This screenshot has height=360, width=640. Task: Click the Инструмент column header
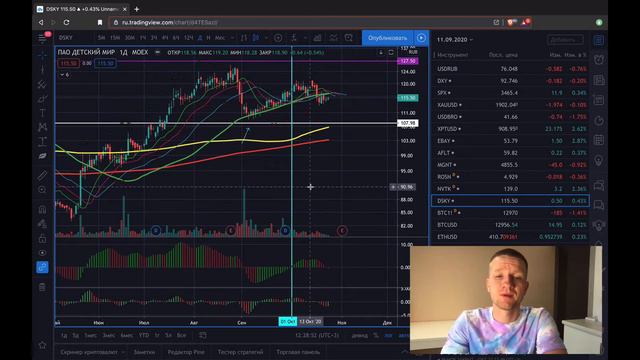click(452, 55)
